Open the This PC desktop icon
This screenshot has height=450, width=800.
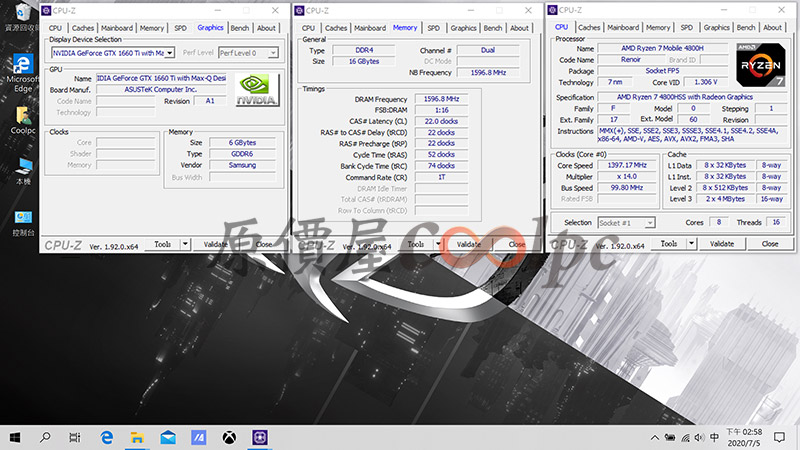coord(23,171)
